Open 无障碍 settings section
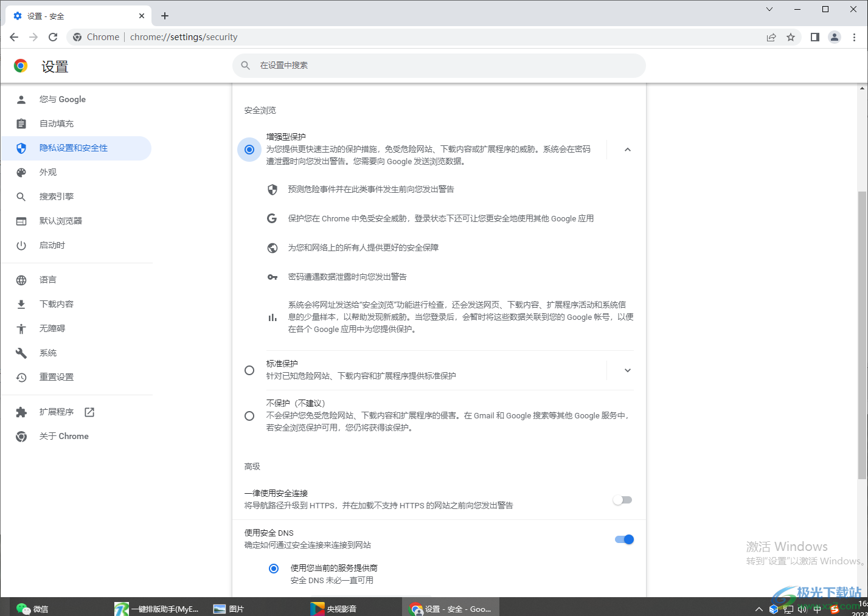Screen dimensions: 868x616 [x=76, y=329]
